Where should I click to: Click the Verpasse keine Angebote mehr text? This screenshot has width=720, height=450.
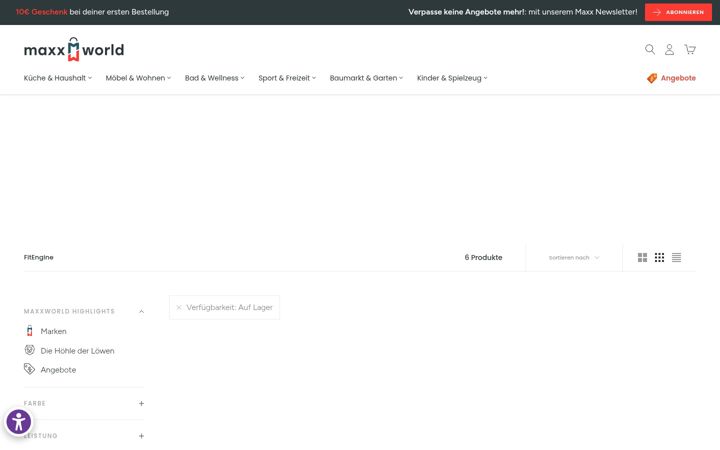coord(467,12)
